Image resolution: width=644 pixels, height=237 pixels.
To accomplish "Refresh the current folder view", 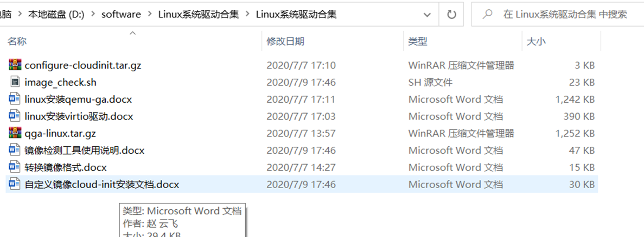I will [x=451, y=15].
